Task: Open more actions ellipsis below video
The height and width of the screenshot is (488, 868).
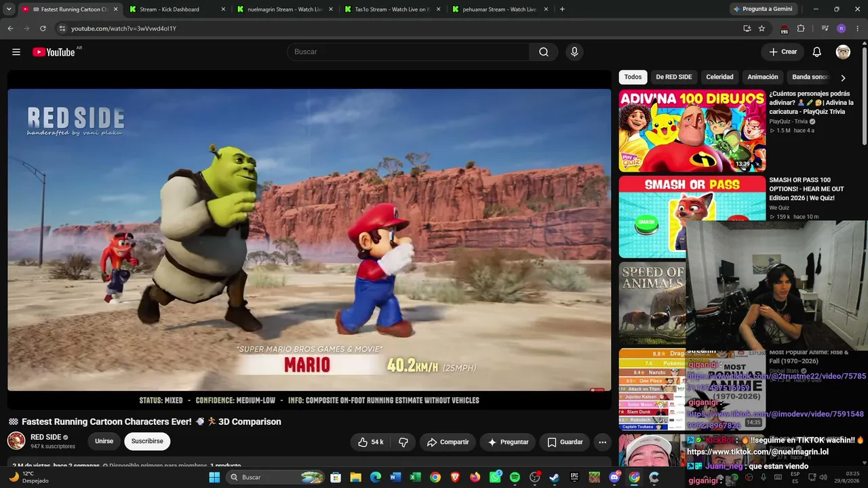Action: click(602, 442)
